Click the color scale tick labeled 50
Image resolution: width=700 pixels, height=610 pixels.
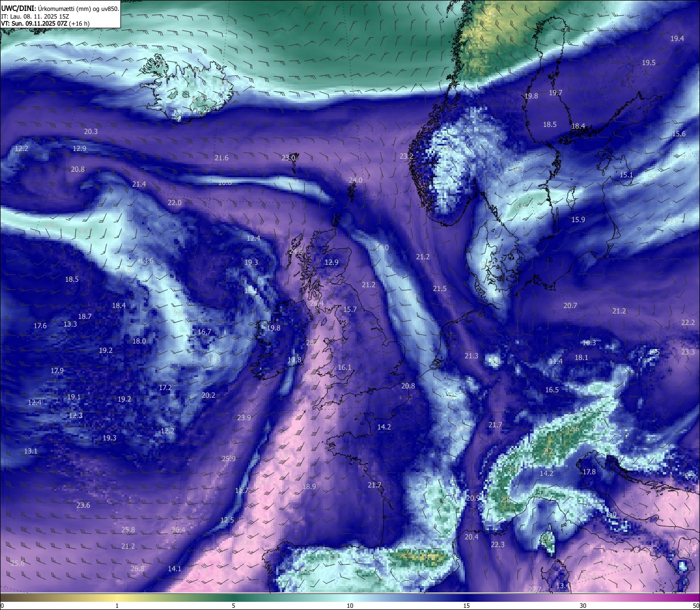(x=696, y=606)
